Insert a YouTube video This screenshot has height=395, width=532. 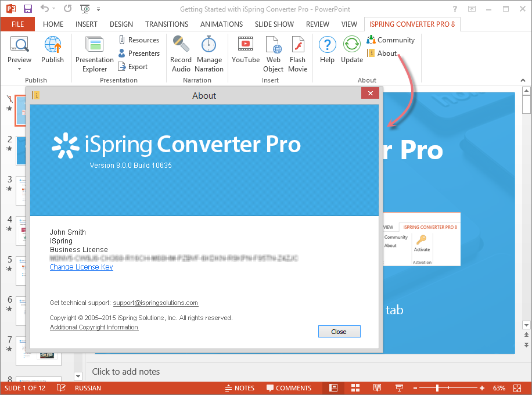(245, 45)
